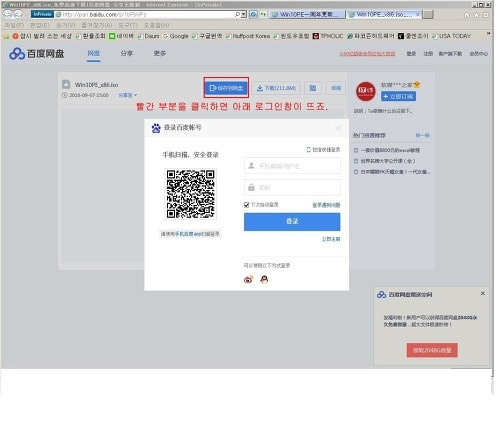Expand the share type dropdown under filename

(128, 95)
